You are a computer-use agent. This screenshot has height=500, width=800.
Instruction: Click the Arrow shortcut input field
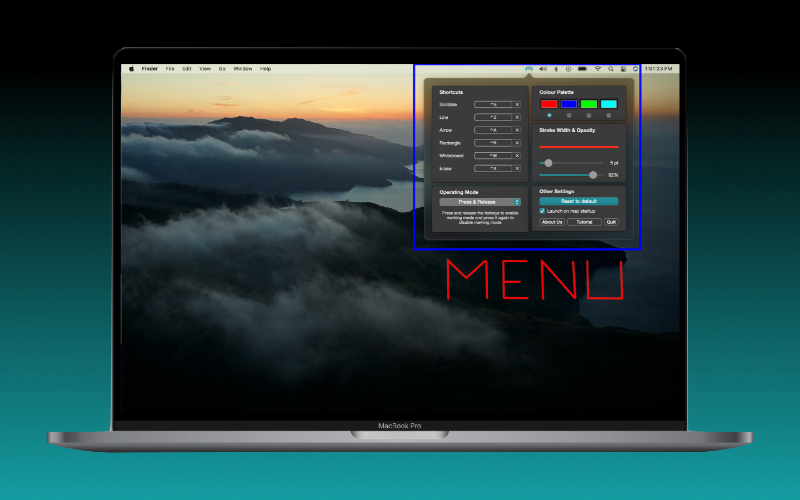pos(493,130)
